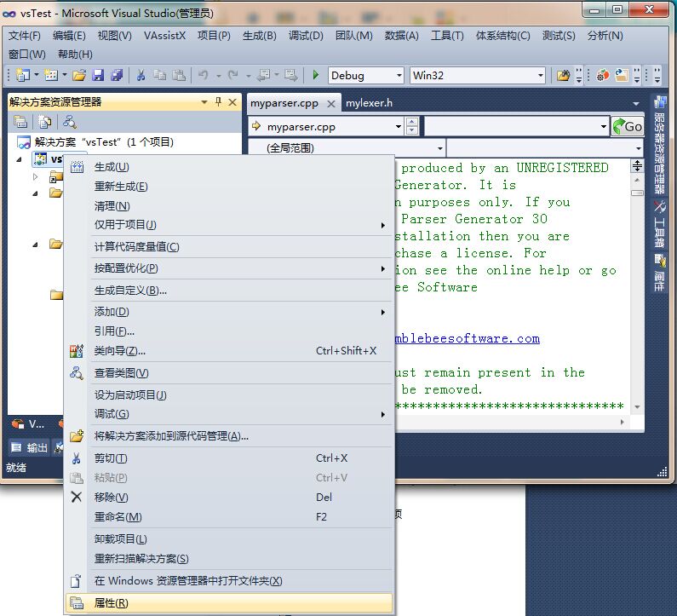Image resolution: width=677 pixels, height=616 pixels.
Task: Click the New Project toolbar icon
Action: [22, 75]
